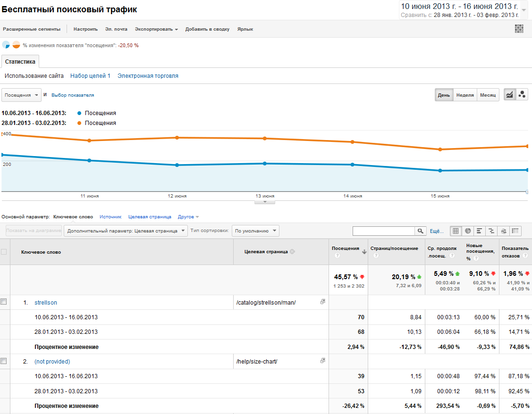Select the pie chart percentage view
Screen dimensions: 532x414
[467, 231]
